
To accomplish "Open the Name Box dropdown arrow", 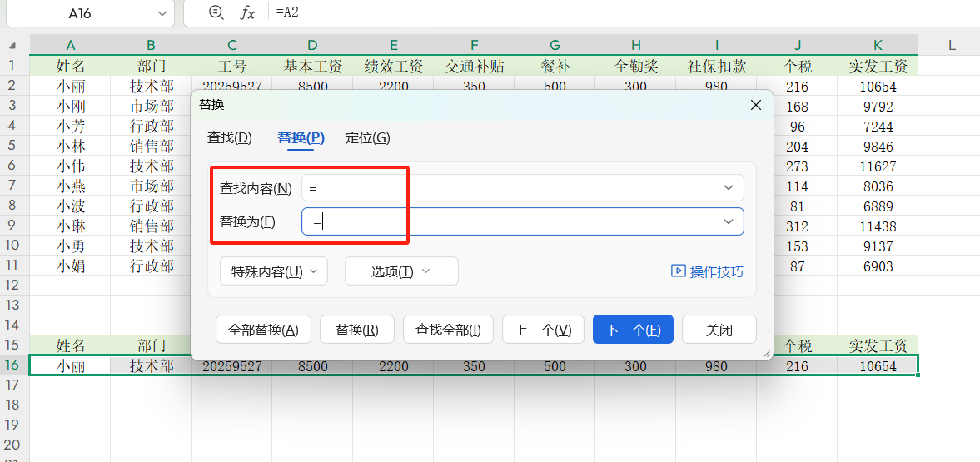I will [x=162, y=13].
